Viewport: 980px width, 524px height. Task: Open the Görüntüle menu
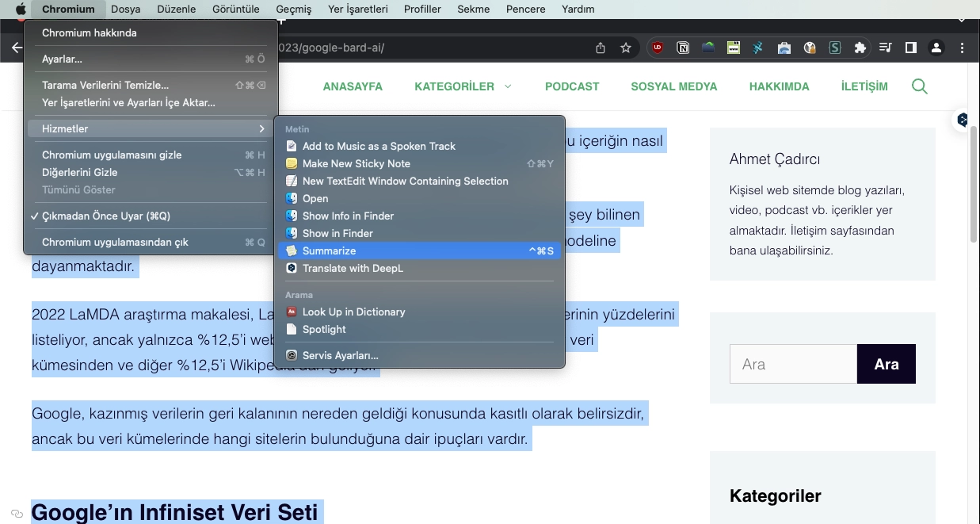(x=235, y=10)
